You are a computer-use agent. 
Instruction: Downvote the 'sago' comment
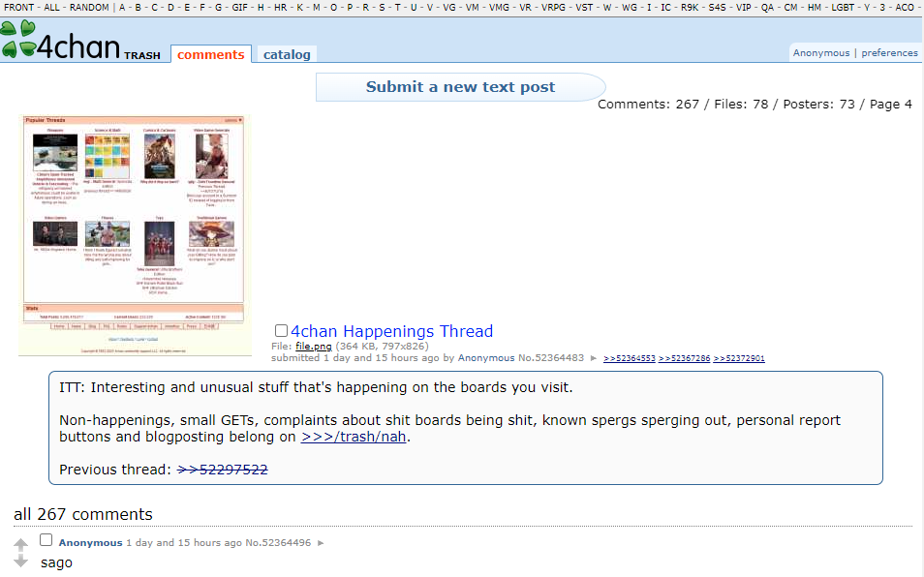tap(20, 562)
